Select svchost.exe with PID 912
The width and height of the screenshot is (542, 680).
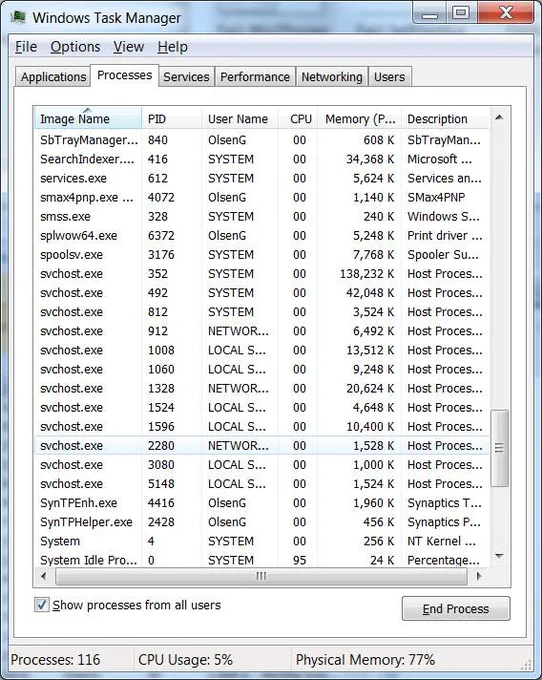tap(261, 331)
